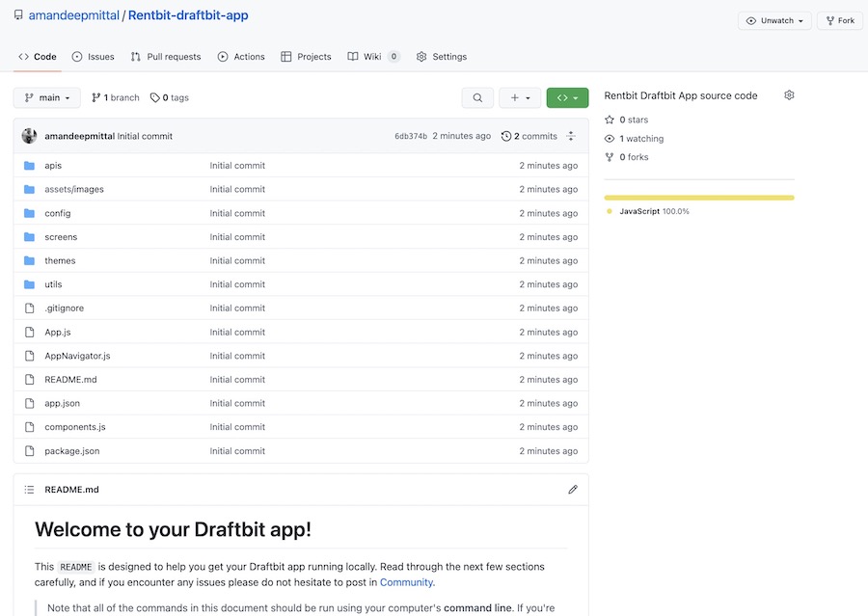Switch to the Actions tab
Viewport: 868px width, 616px height.
241,57
